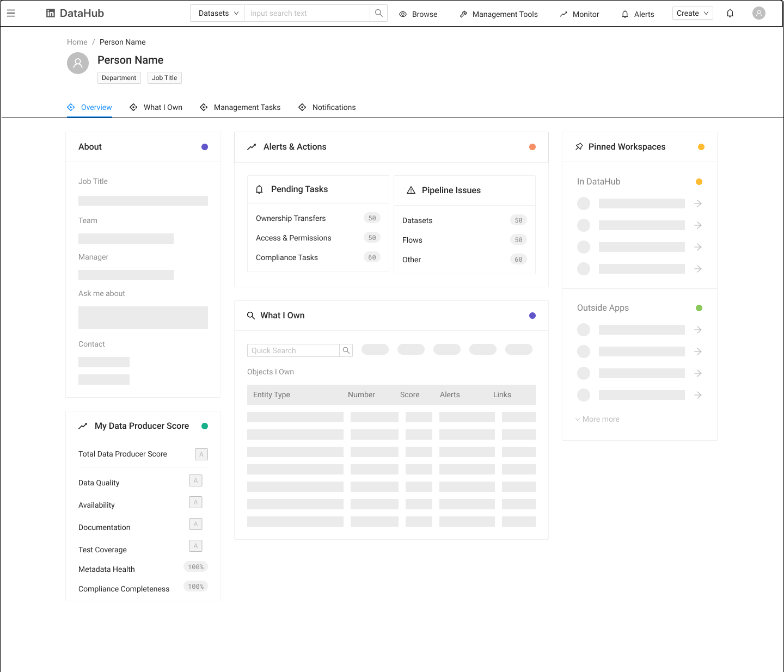Open Monitor in the top navigation
This screenshot has height=672, width=784.
[x=579, y=14]
